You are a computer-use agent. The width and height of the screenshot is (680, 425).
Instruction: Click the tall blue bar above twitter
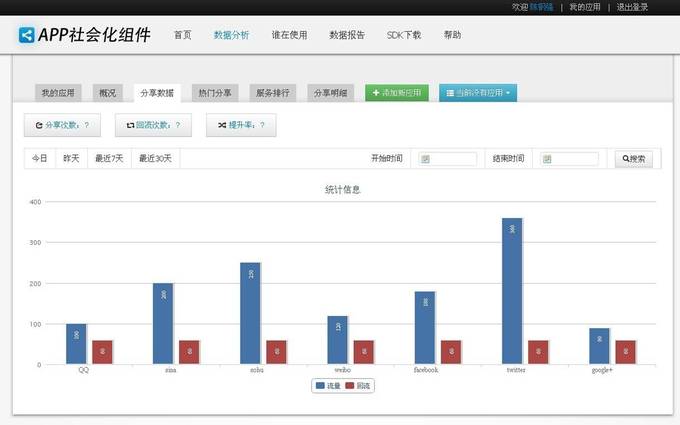pyautogui.click(x=512, y=291)
